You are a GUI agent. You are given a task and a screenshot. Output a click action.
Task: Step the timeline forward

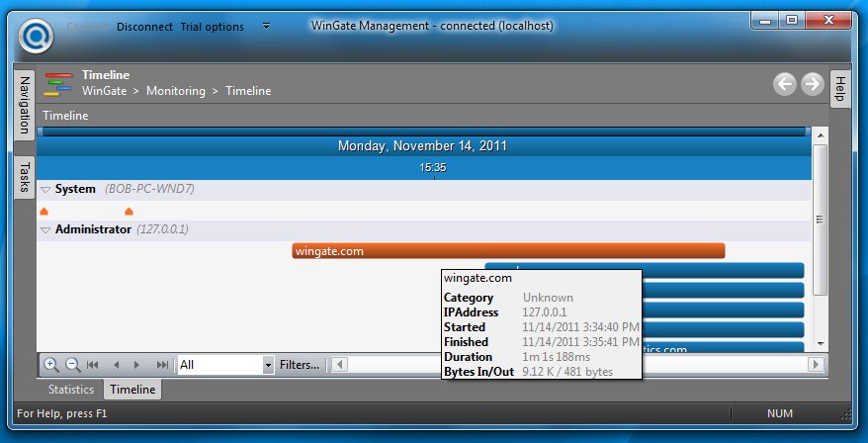point(137,364)
